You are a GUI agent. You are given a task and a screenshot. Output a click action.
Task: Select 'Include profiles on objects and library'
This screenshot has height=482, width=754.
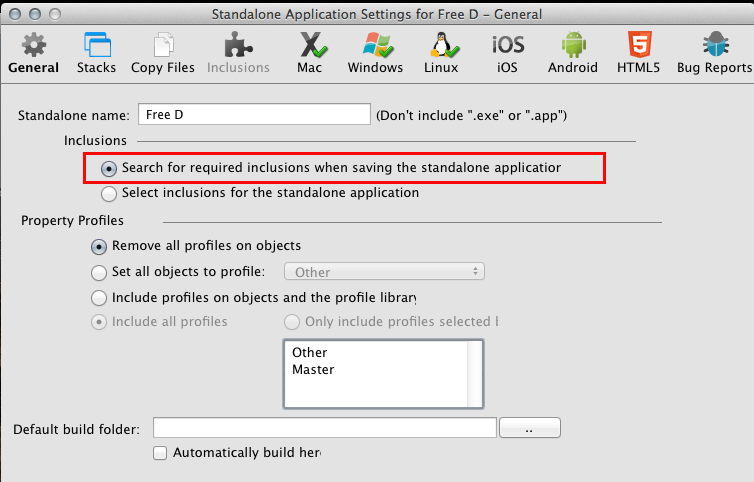pyautogui.click(x=99, y=298)
